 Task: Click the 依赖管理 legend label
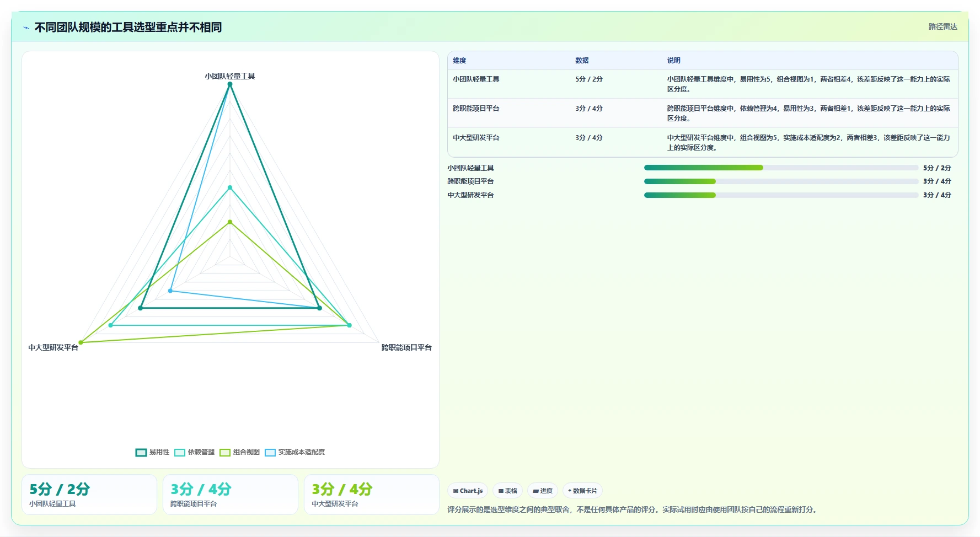click(x=201, y=452)
